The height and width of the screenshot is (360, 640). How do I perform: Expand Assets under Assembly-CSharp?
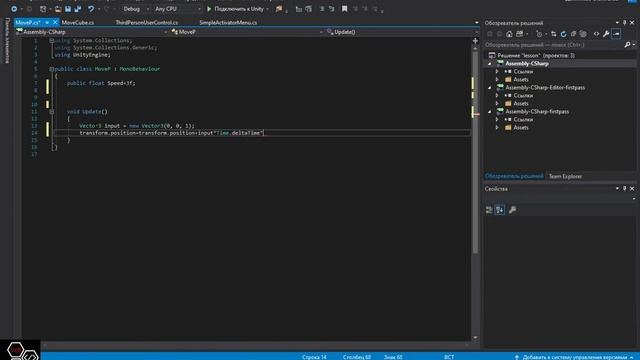pos(497,80)
